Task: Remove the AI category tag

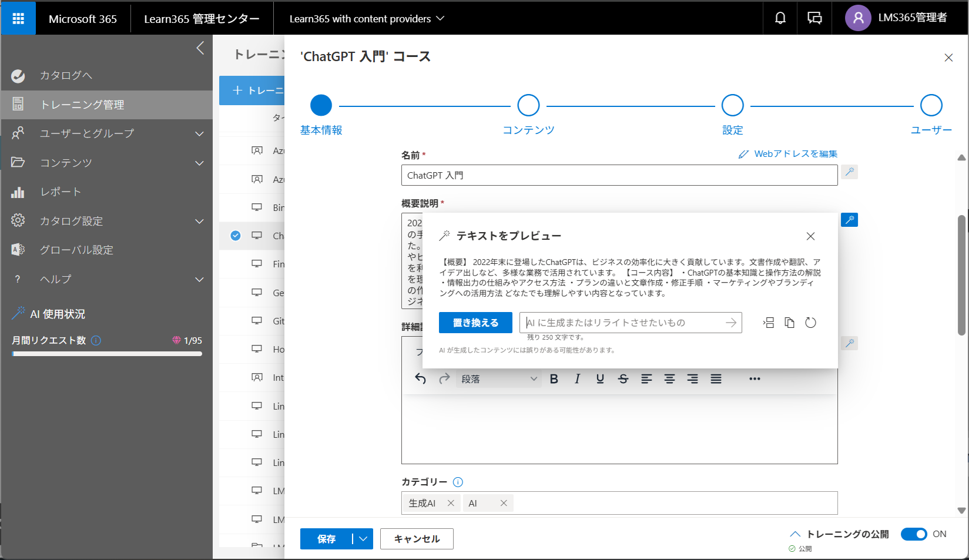Action: (504, 503)
